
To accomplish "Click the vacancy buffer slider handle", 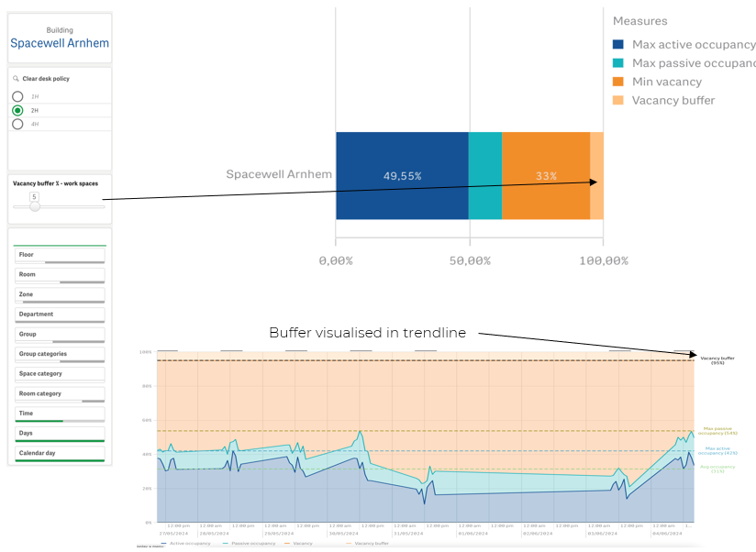I will (35, 206).
